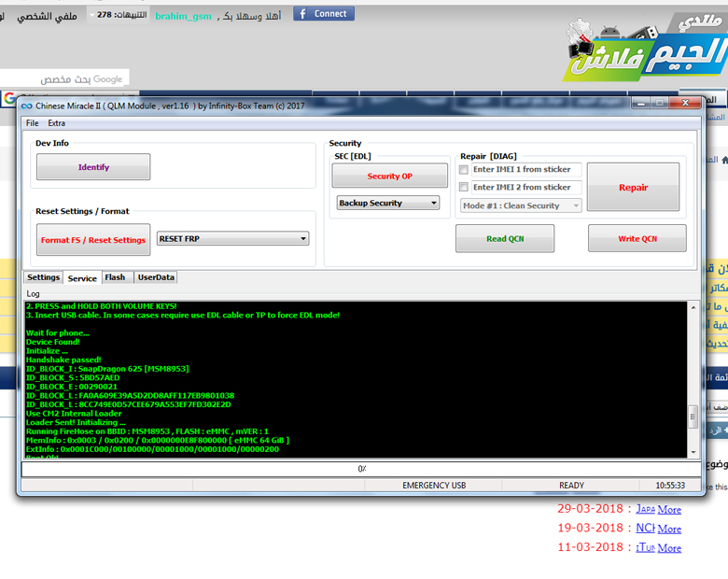Click the forum logo in the header
This screenshot has height=579, width=728.
(x=645, y=49)
